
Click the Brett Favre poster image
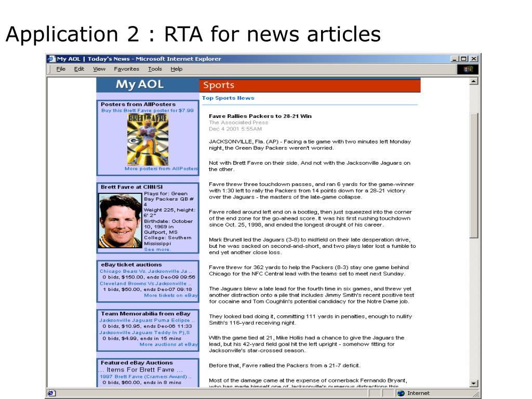tap(148, 139)
